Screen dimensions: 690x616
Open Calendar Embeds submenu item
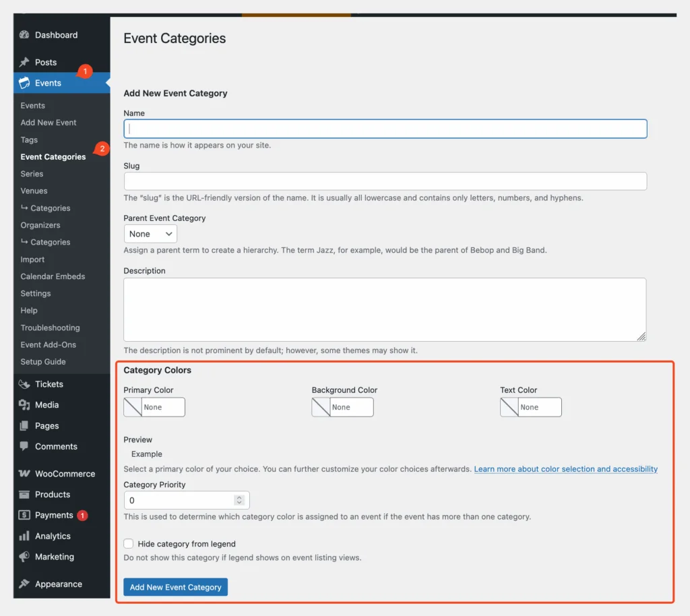click(x=53, y=276)
